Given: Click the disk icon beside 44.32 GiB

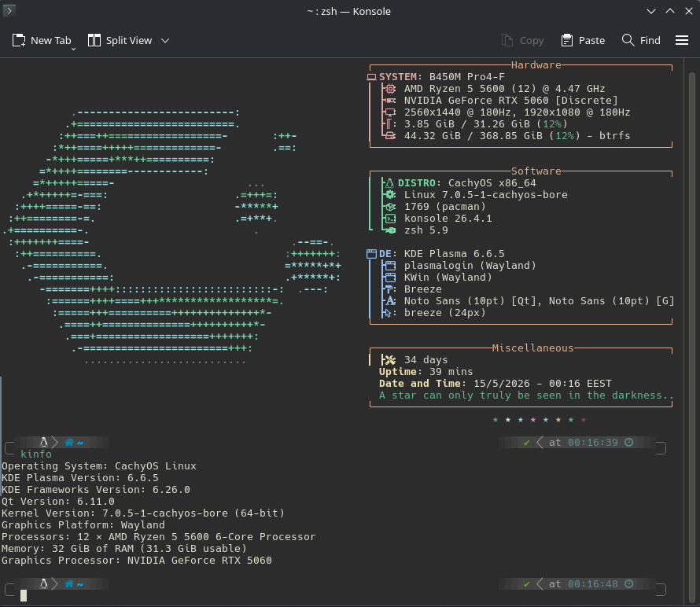Looking at the screenshot, I should (390, 136).
